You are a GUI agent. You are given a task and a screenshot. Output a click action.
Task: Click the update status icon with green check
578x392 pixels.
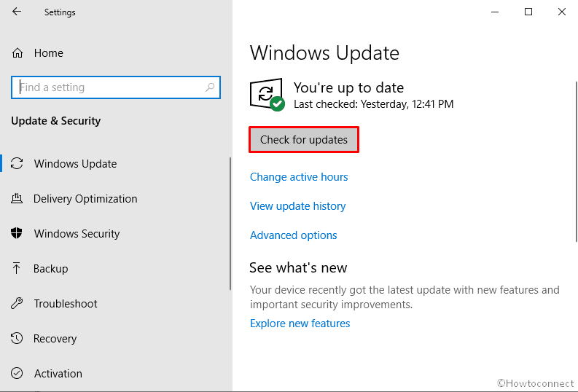(267, 95)
